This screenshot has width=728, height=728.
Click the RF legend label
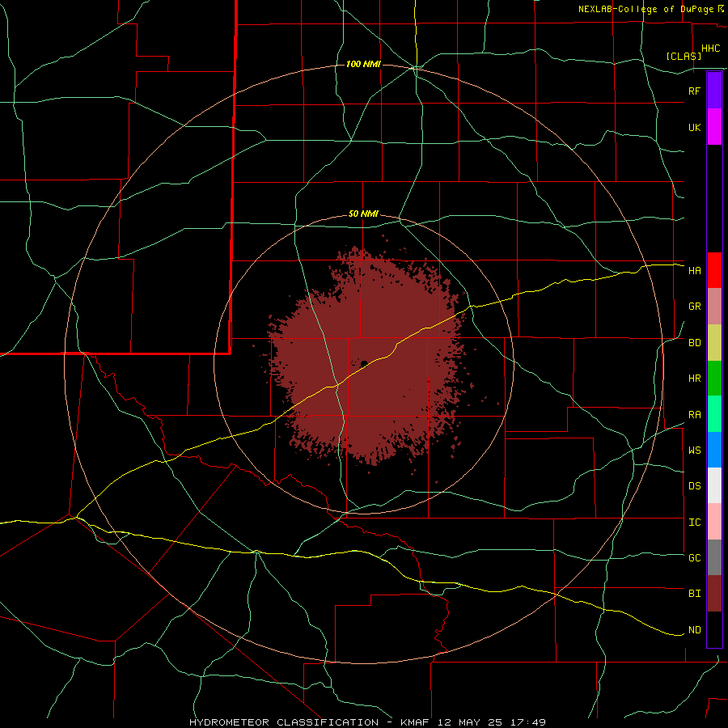point(694,91)
